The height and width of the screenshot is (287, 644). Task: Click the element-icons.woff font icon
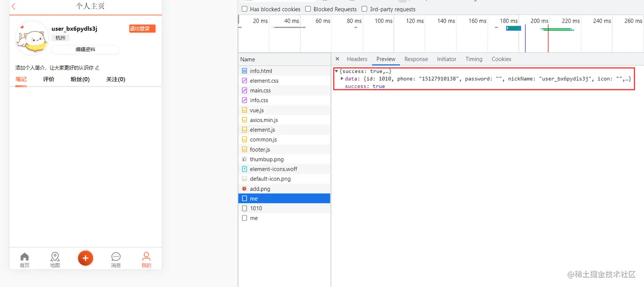[244, 169]
